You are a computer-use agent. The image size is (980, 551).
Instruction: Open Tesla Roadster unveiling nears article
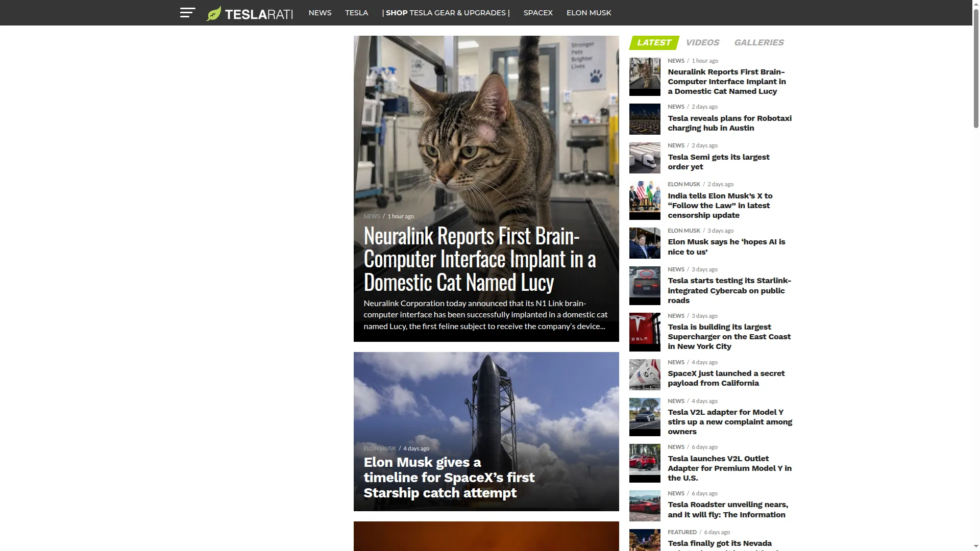pyautogui.click(x=728, y=510)
